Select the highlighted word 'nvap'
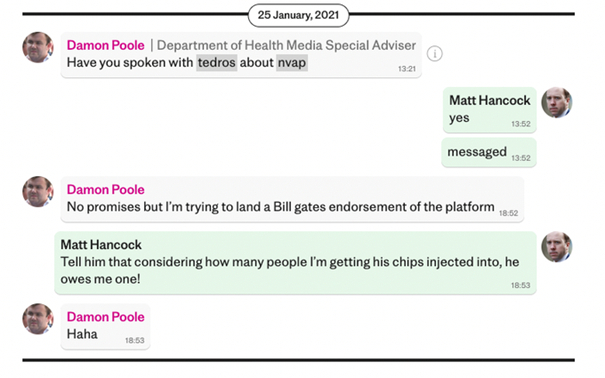 (x=292, y=62)
